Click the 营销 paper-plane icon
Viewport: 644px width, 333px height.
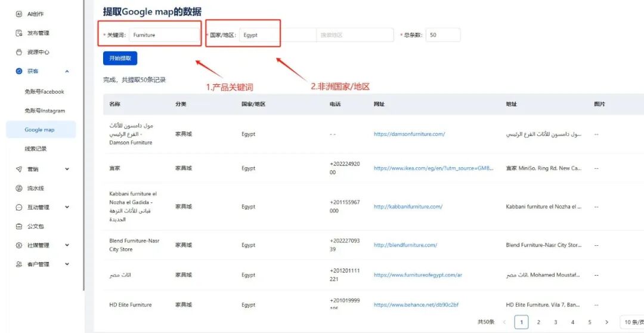(19, 169)
